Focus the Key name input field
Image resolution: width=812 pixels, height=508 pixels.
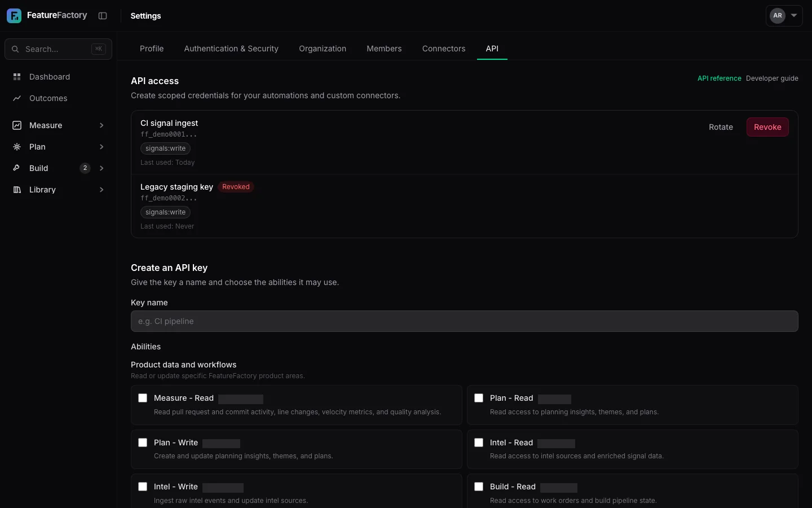click(465, 321)
